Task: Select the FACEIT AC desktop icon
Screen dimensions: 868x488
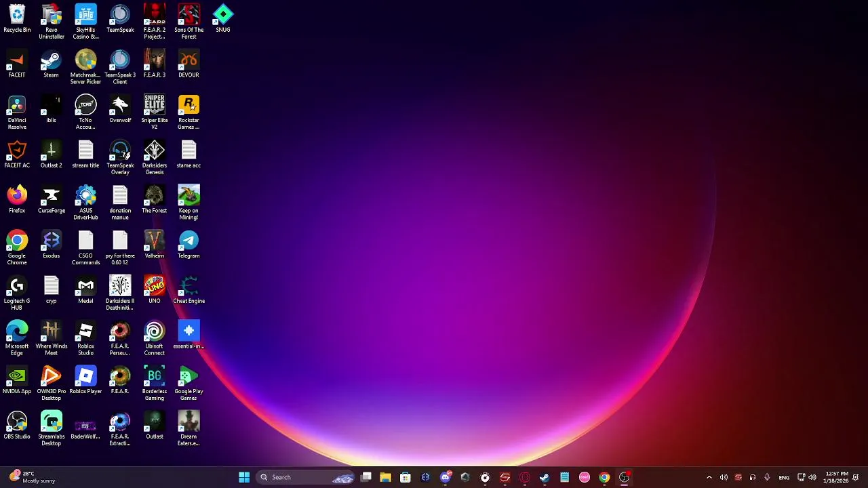Action: [x=17, y=155]
